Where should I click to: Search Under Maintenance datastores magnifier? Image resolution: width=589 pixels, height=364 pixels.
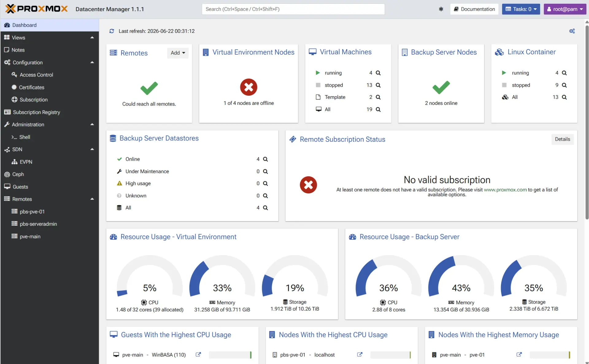tap(265, 171)
